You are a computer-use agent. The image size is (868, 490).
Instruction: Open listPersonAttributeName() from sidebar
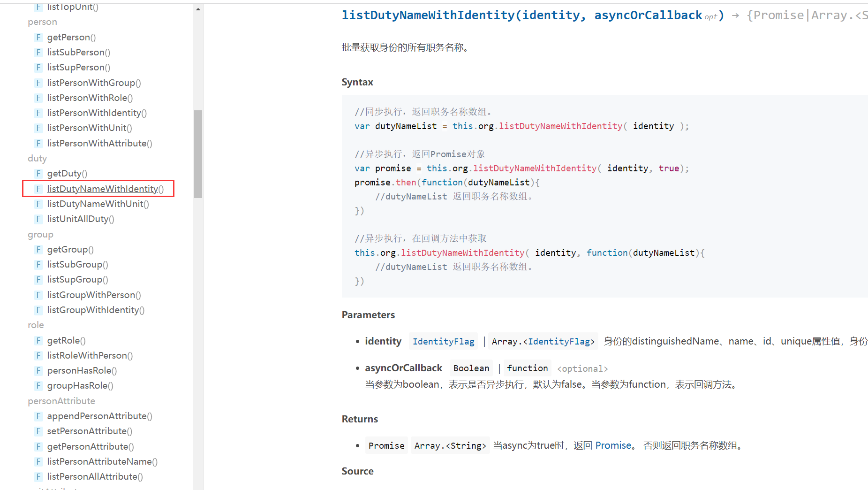[102, 462]
